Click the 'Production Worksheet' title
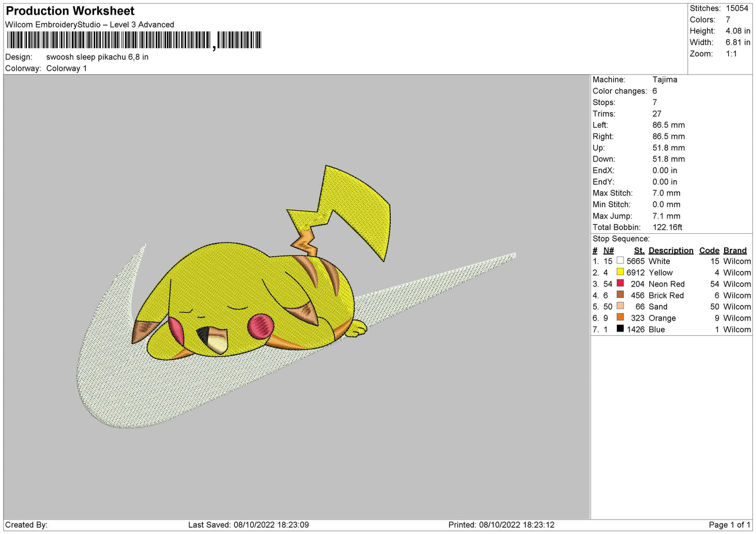 coord(70,11)
